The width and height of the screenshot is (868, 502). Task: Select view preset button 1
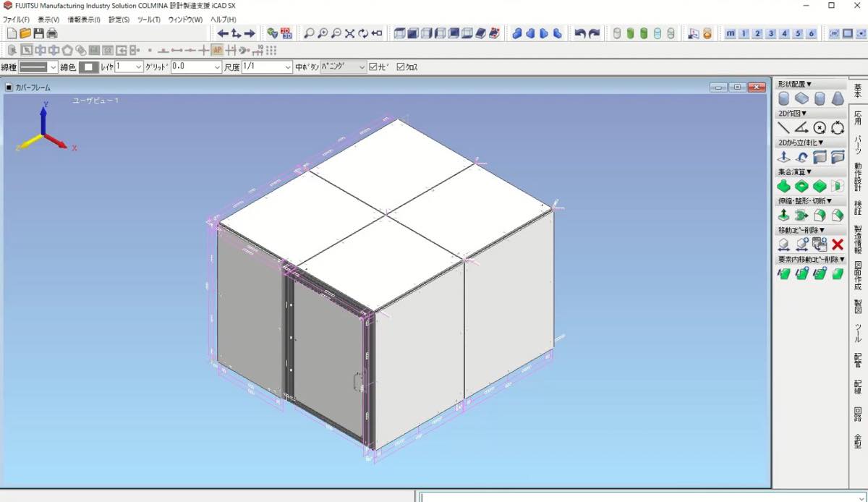tap(744, 33)
